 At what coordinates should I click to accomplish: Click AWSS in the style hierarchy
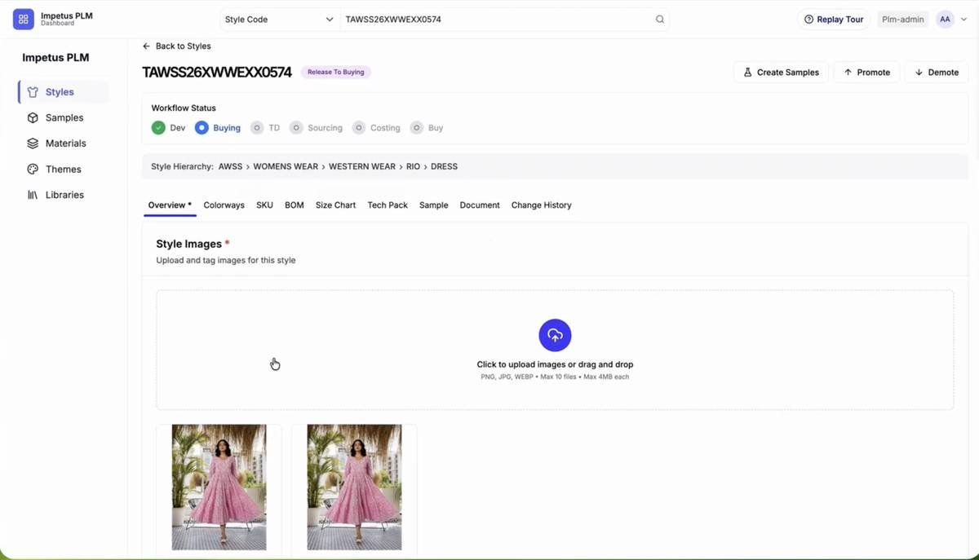pyautogui.click(x=230, y=166)
